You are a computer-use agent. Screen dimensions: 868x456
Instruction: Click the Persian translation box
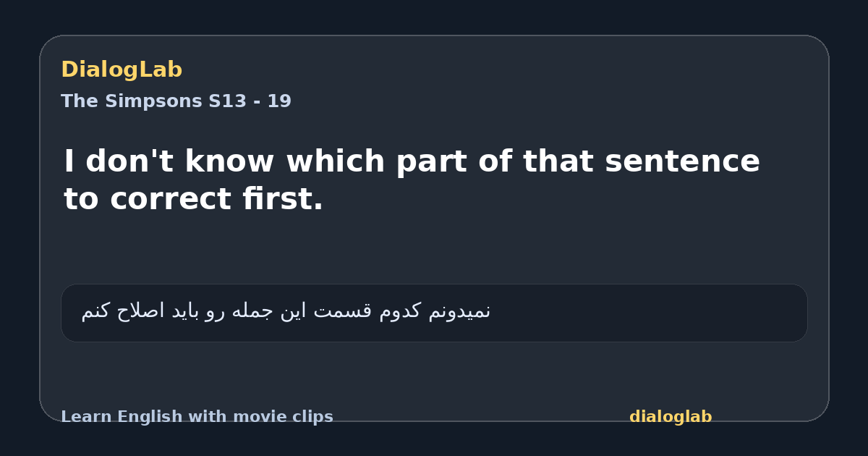pos(434,313)
